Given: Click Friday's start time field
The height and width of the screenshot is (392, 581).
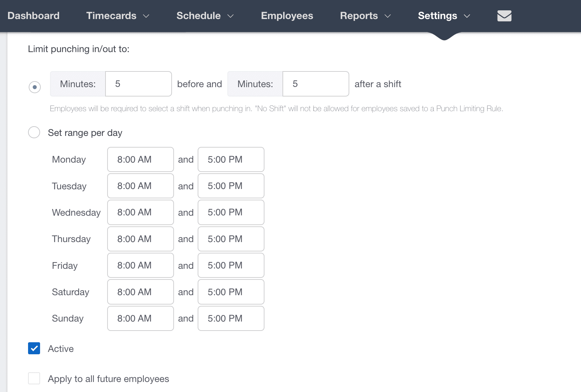Looking at the screenshot, I should pos(140,265).
